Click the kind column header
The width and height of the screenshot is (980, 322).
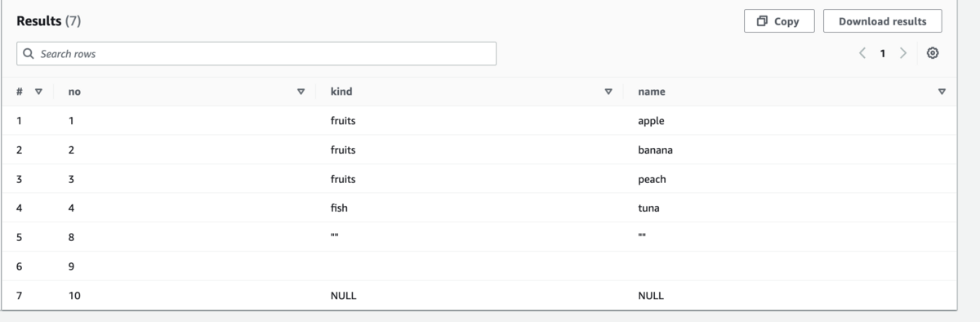click(x=341, y=92)
